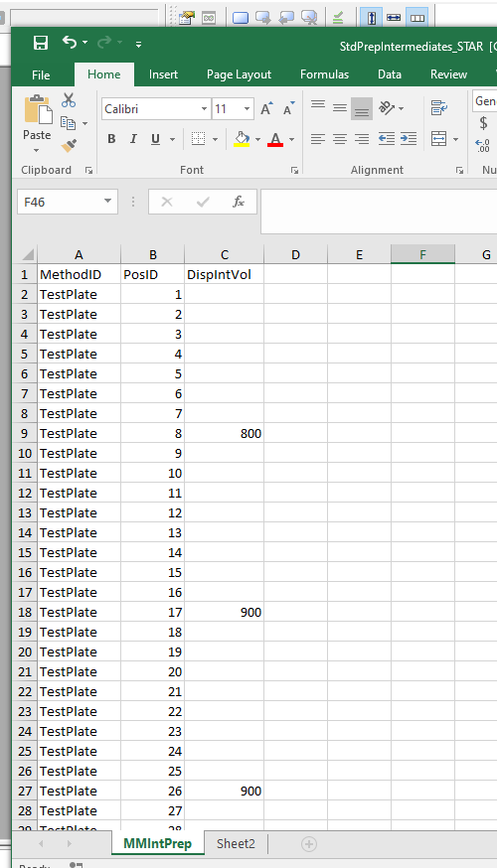
Task: Click the Increase Font Size icon
Action: 267,108
